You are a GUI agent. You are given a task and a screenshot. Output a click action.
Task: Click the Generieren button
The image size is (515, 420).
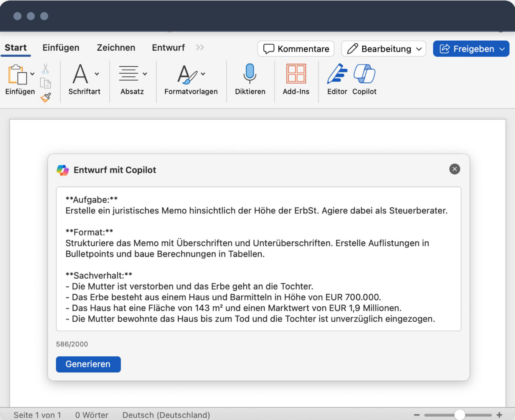point(88,364)
